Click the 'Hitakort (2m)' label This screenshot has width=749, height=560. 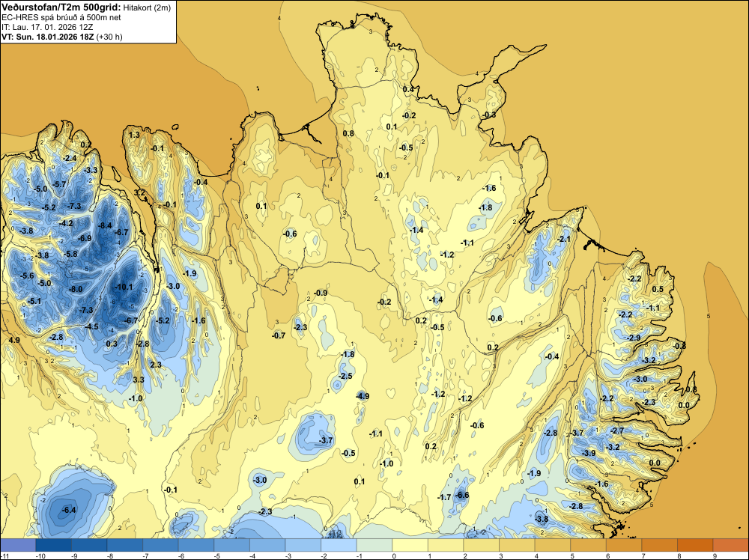point(147,7)
